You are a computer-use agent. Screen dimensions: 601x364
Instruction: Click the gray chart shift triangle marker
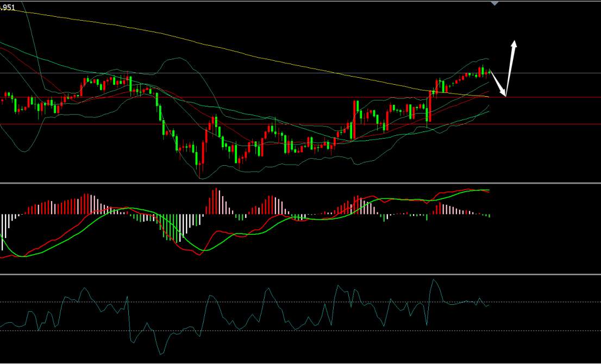pos(495,3)
